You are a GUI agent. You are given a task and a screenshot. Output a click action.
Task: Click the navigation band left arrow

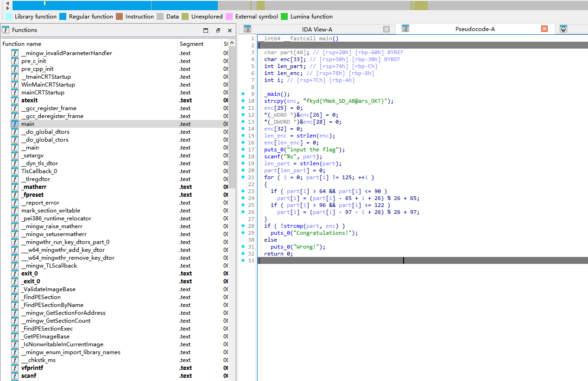7,3
